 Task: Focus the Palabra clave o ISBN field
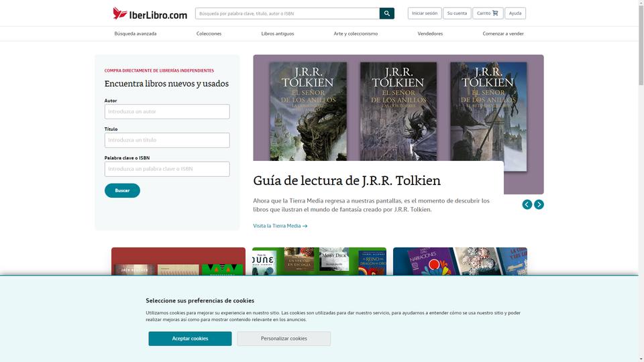(167, 169)
